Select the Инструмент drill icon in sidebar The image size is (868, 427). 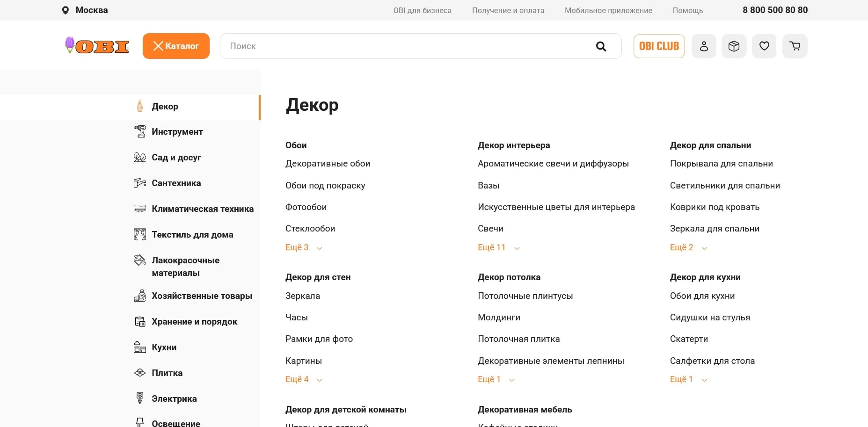pos(139,132)
